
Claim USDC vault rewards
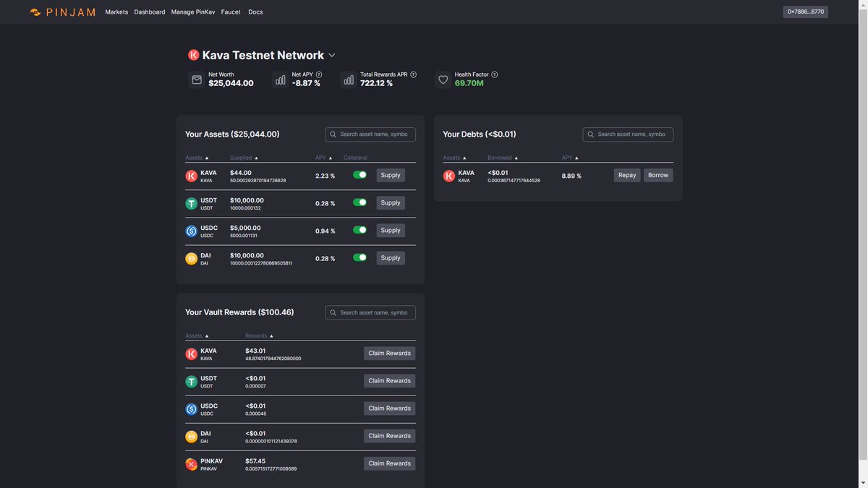point(390,408)
